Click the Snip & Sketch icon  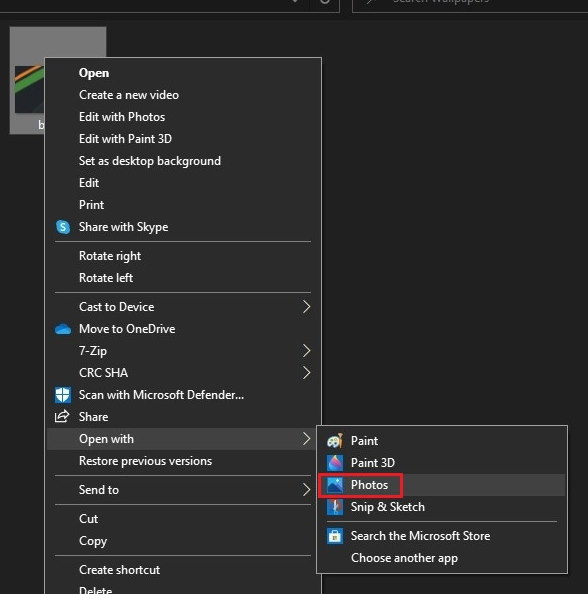coord(335,507)
